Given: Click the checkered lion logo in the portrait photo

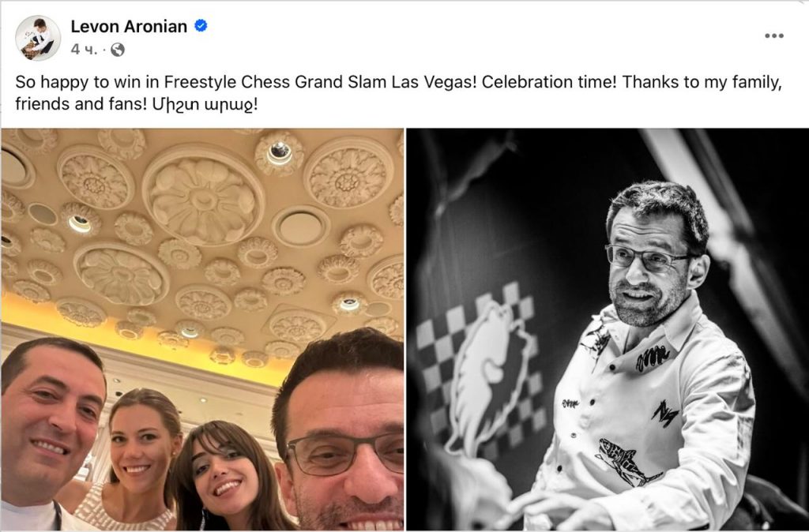Looking at the screenshot, I should point(480,371).
